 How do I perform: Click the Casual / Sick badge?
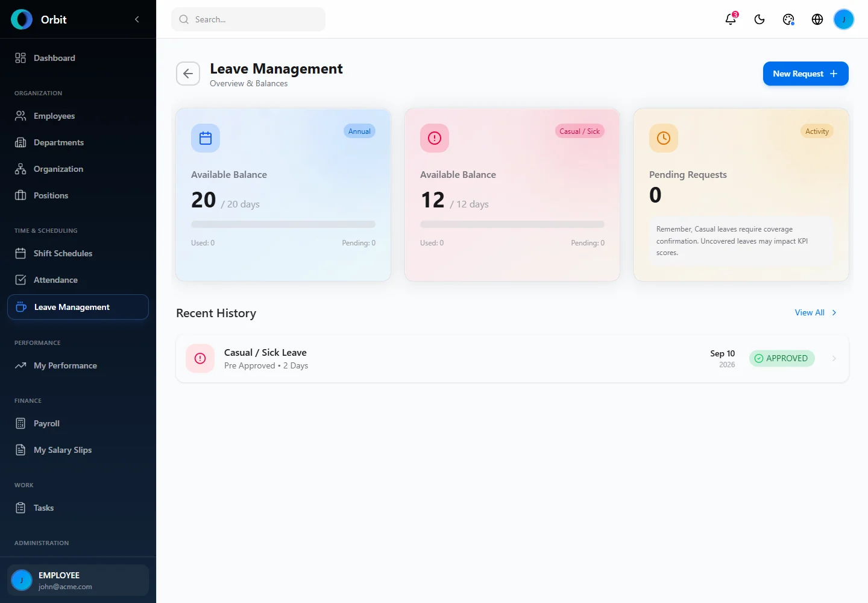[579, 131]
